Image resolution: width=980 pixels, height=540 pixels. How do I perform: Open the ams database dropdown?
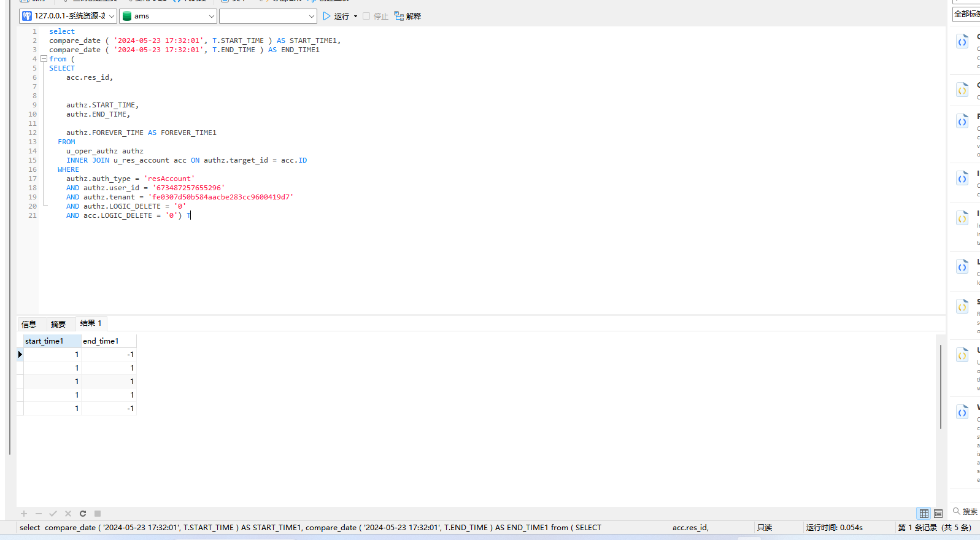168,16
